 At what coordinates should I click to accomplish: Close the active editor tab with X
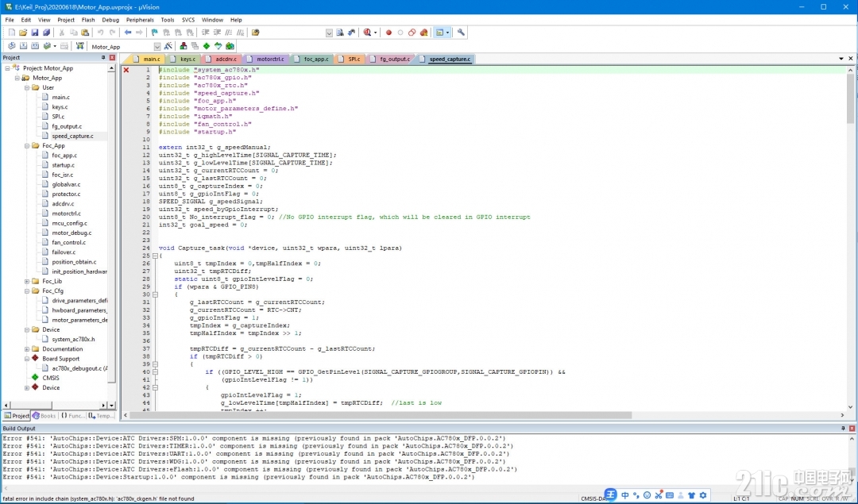(x=851, y=59)
